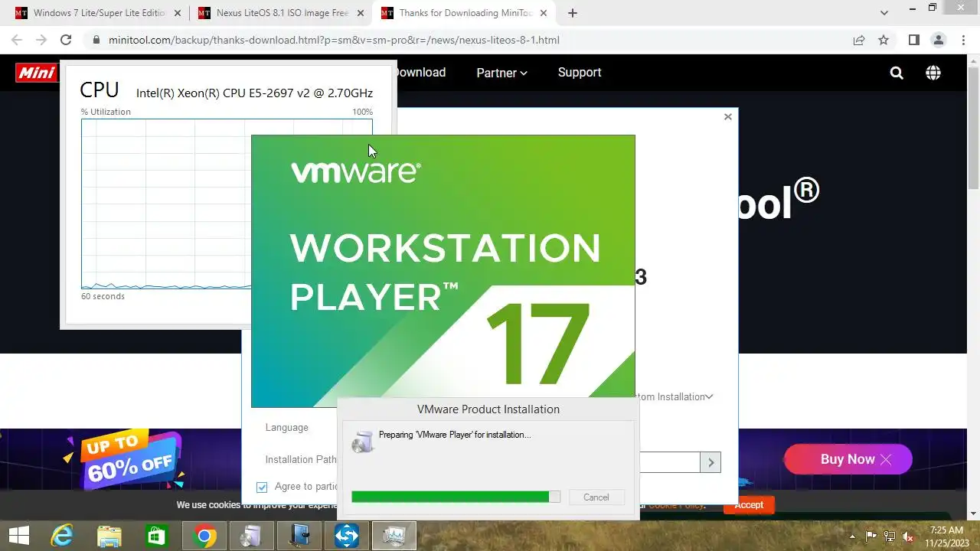Close the Thanks for Downloading tab
The height and width of the screenshot is (551, 980).
pos(544,13)
